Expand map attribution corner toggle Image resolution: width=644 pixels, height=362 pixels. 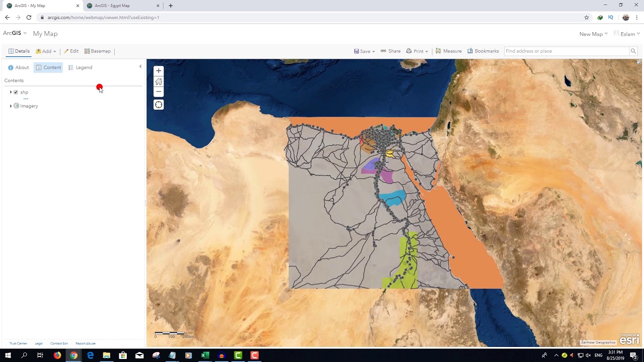[639, 62]
